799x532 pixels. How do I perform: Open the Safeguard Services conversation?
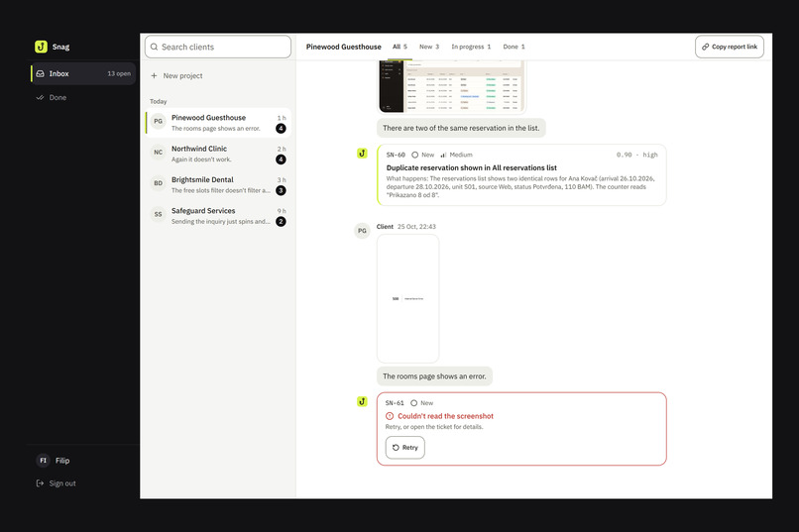(x=218, y=216)
